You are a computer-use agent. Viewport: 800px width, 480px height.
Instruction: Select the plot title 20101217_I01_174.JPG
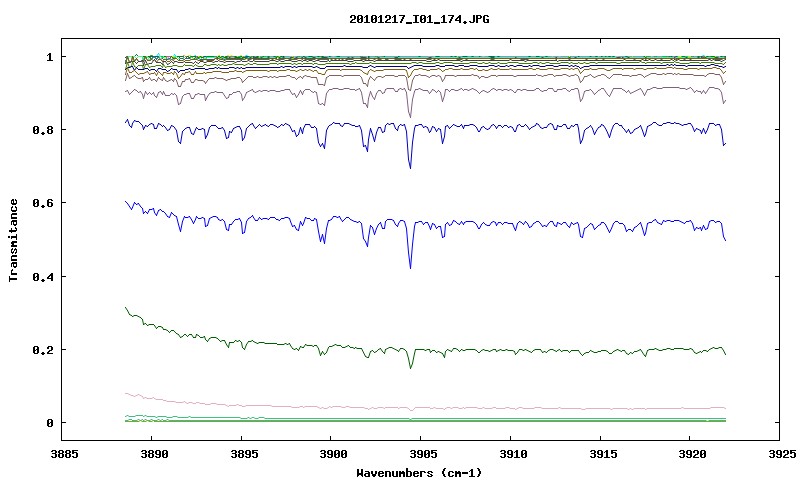pos(419,19)
